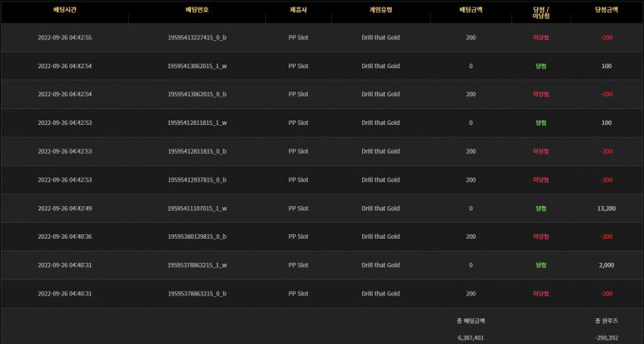Click bet number 19595412937815_0_b
Image resolution: width=644 pixels, height=344 pixels.
(197, 180)
